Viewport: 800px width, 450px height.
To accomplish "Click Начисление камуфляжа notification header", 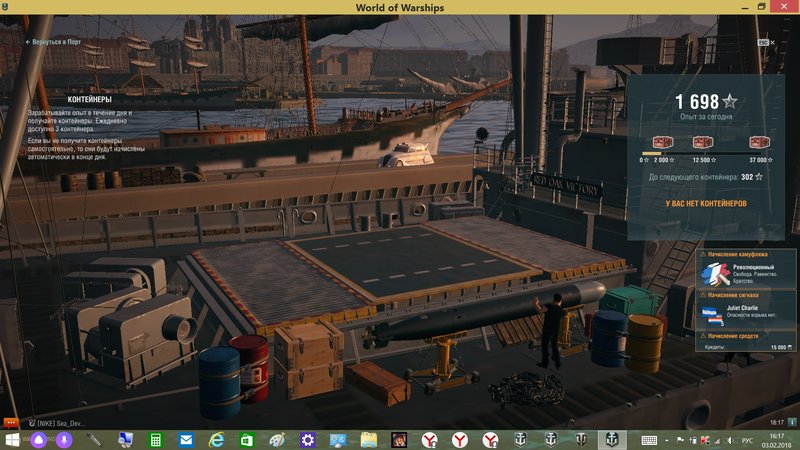I will point(737,254).
